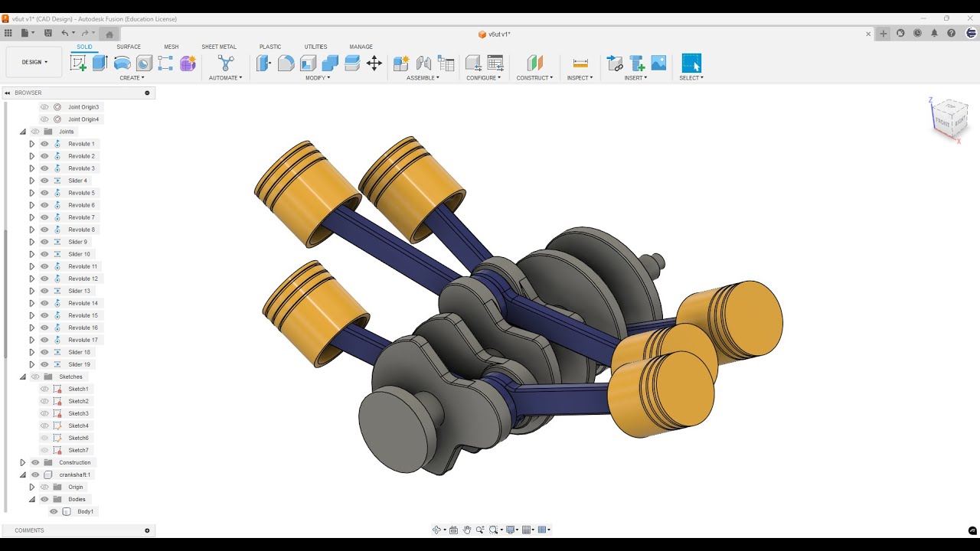Expand the Revolute 2 joint
Image resolution: width=980 pixels, height=551 pixels.
(x=32, y=156)
